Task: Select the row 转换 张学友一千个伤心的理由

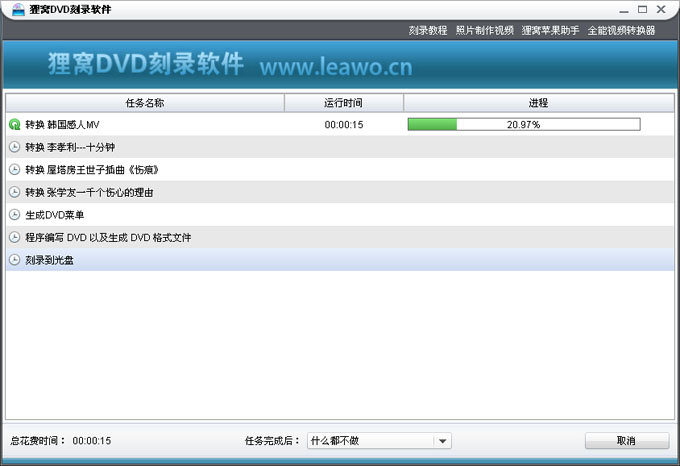Action: (x=340, y=192)
